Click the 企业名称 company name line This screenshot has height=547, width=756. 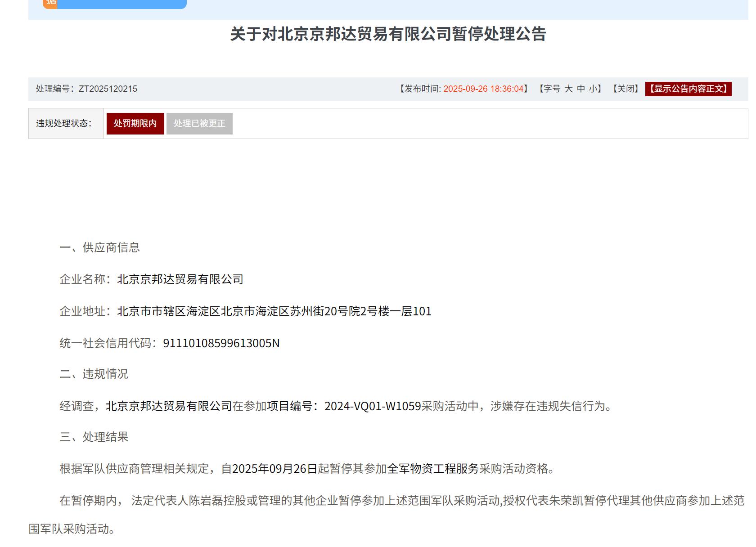[151, 279]
